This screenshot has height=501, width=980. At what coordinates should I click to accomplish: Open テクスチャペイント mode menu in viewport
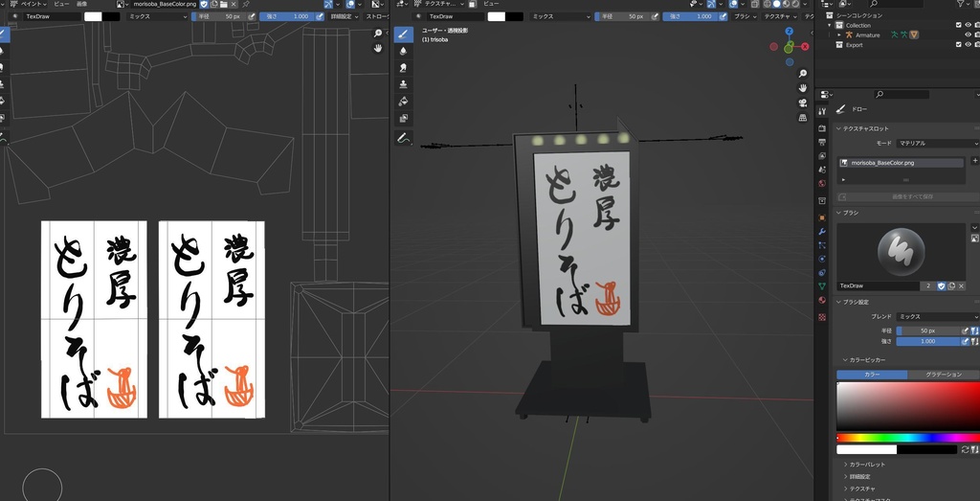click(440, 4)
